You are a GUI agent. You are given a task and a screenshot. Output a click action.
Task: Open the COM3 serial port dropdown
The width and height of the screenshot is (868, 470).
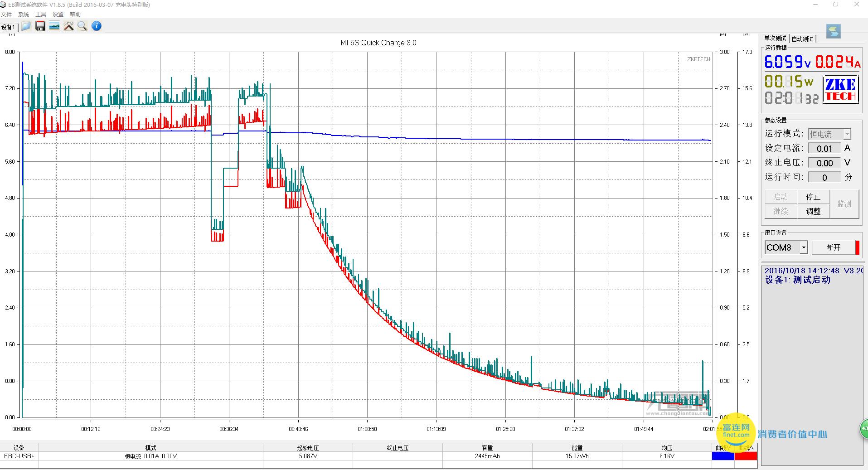pyautogui.click(x=804, y=247)
